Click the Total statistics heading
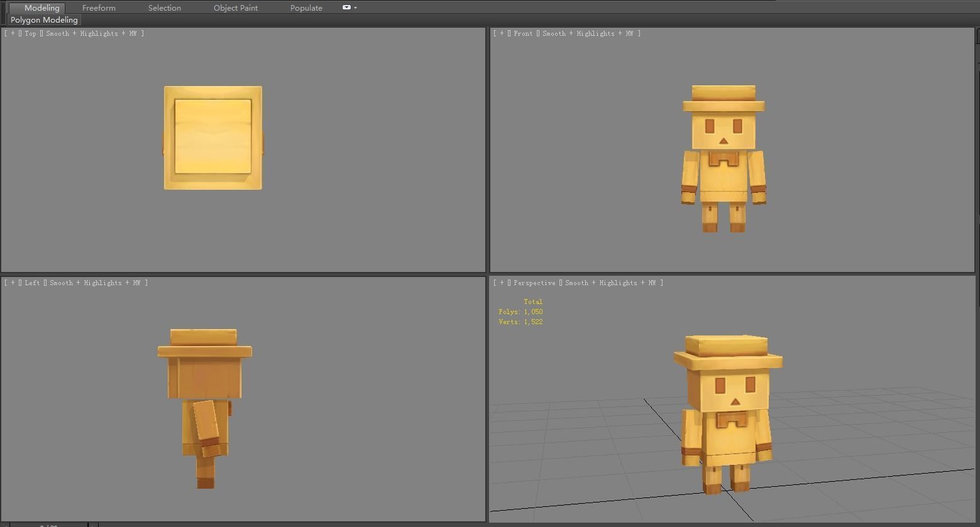 pos(533,302)
